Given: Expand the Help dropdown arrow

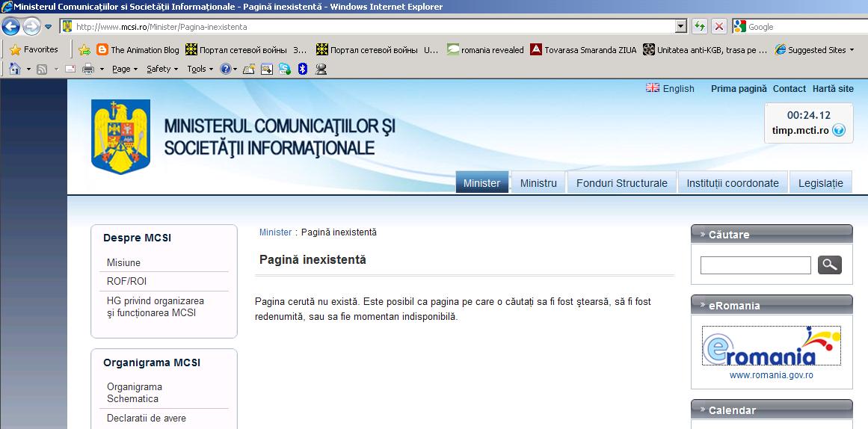Looking at the screenshot, I should (x=236, y=70).
